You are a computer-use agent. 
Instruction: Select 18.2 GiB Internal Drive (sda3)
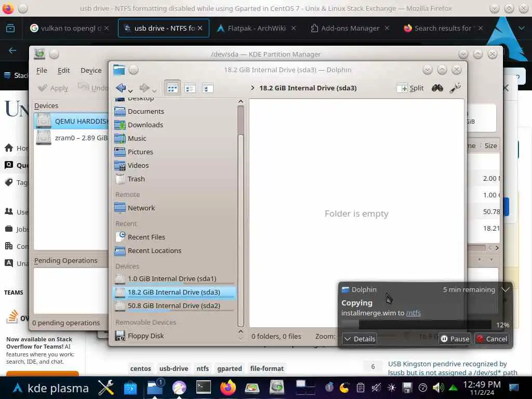click(x=175, y=292)
